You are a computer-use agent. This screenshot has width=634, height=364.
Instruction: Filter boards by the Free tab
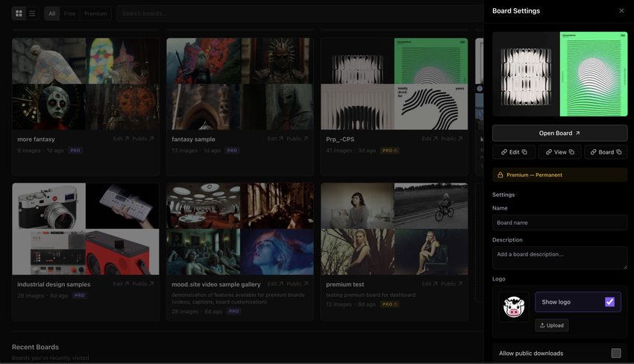coord(69,13)
